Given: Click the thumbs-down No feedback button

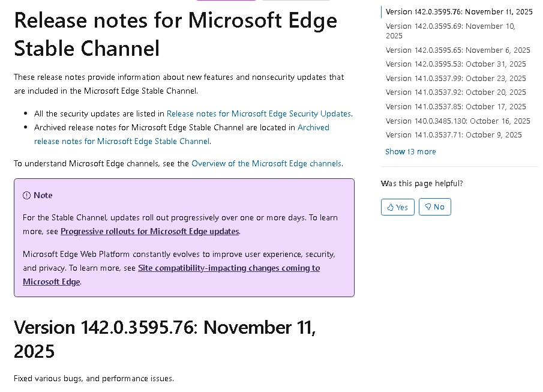Looking at the screenshot, I should click(x=434, y=207).
